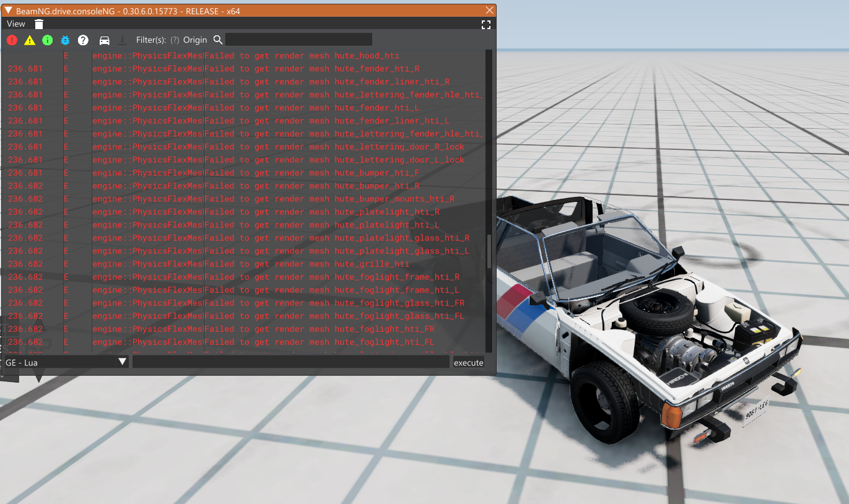Select log line hute_foglight_hti_FR
849x504 pixels.
tap(245, 329)
